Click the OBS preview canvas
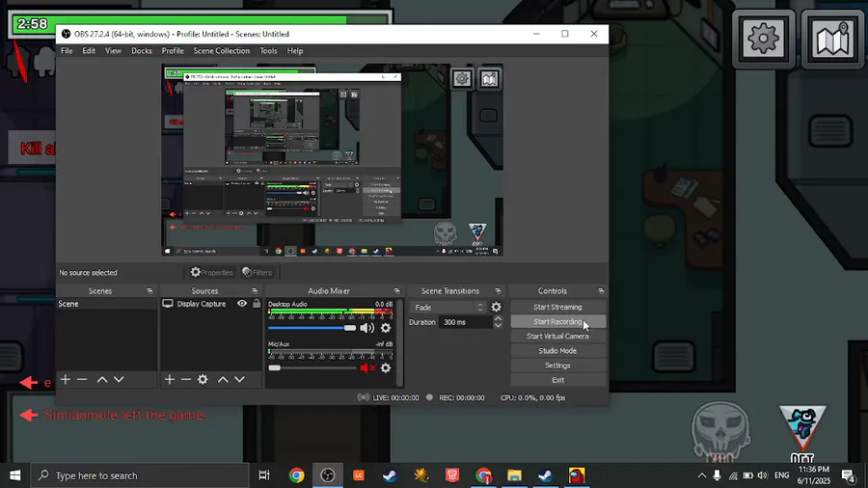868x488 pixels. click(332, 160)
